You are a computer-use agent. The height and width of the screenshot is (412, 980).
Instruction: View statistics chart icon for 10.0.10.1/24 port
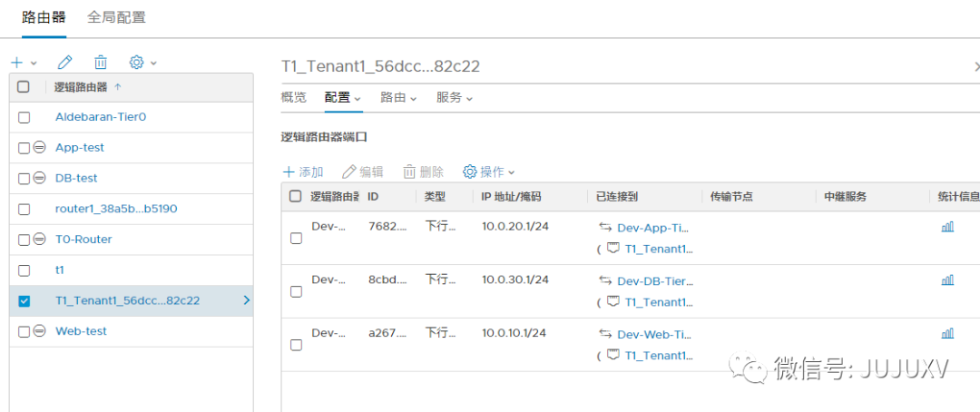point(947,334)
